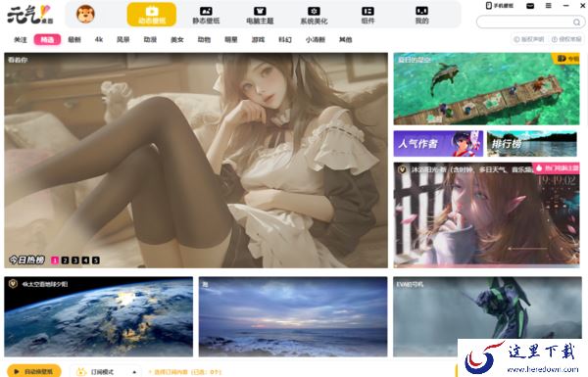Open the 版权声明 link
The height and width of the screenshot is (377, 588).
(x=529, y=39)
